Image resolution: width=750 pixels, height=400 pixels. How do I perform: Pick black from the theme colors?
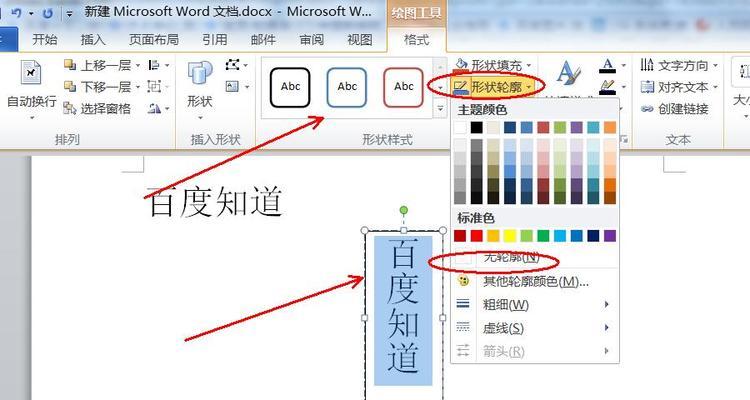pos(476,127)
